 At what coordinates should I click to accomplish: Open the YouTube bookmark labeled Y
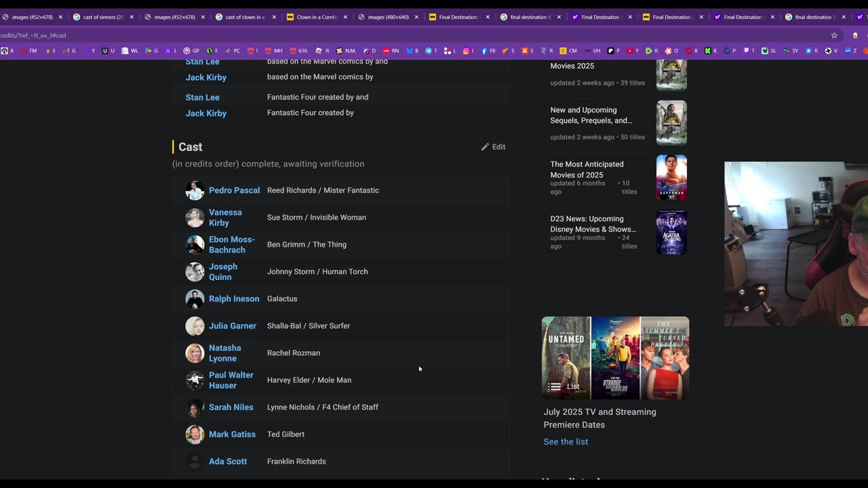pos(633,51)
